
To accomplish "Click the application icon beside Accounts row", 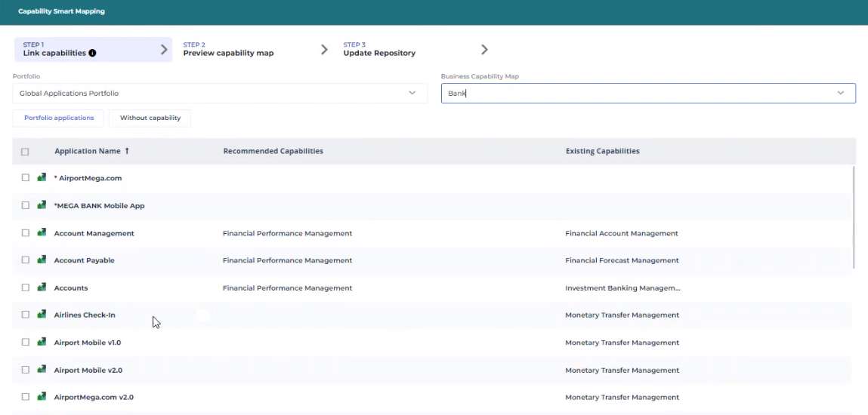I will [x=42, y=287].
